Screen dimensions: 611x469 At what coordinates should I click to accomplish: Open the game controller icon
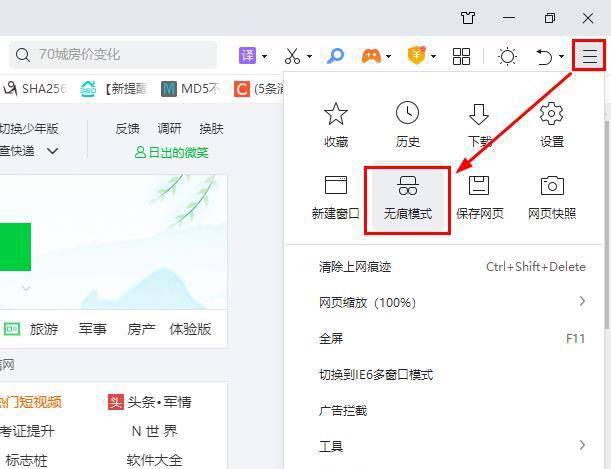click(x=371, y=56)
